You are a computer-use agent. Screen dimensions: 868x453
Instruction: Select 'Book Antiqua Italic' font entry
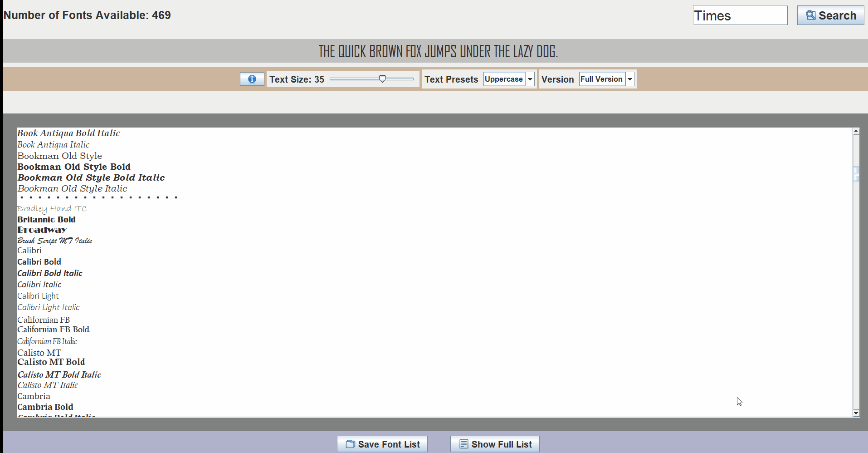coord(54,144)
